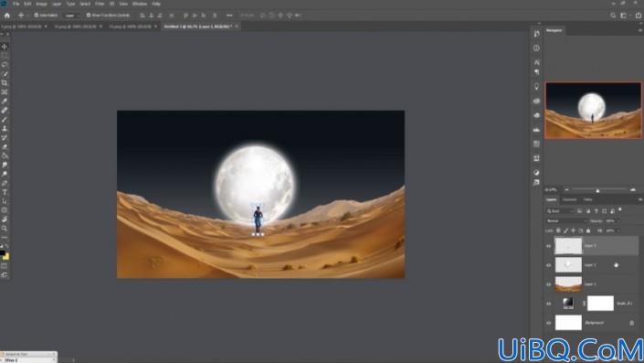Select the Crop tool

tap(5, 83)
